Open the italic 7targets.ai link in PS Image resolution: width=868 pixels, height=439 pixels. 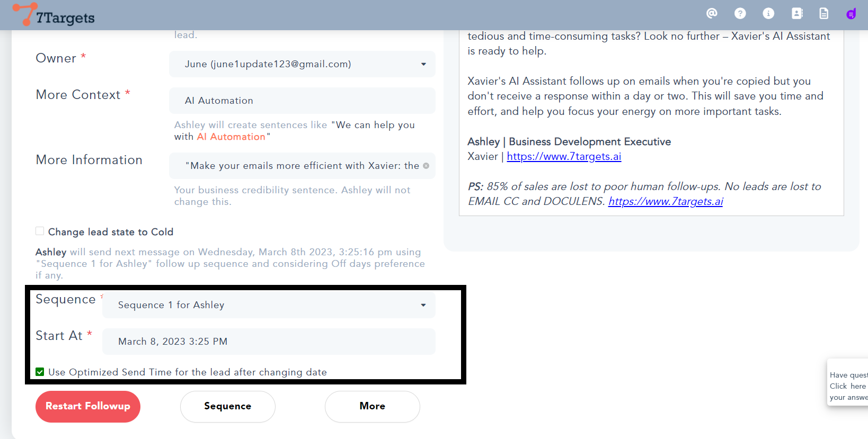(x=666, y=201)
